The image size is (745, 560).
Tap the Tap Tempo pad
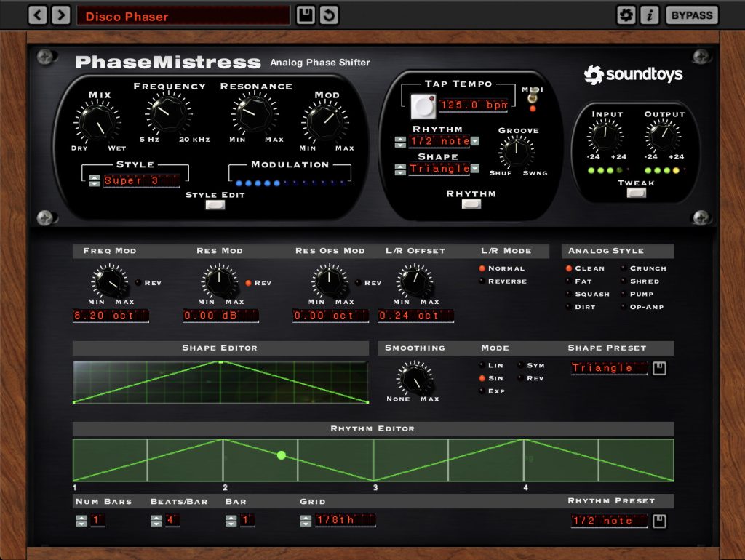[423, 106]
